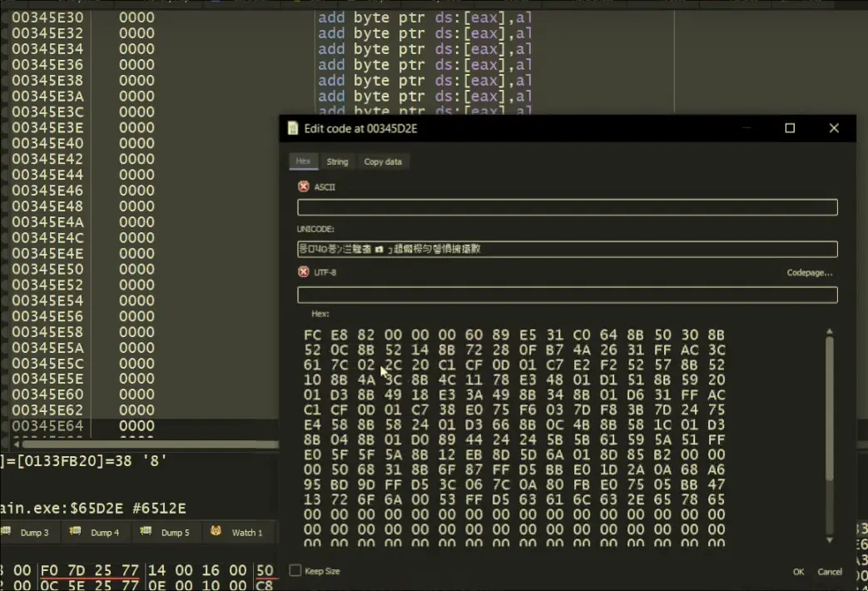Focus the ASCII text input field
Viewport: 868px width, 591px height.
coord(567,208)
